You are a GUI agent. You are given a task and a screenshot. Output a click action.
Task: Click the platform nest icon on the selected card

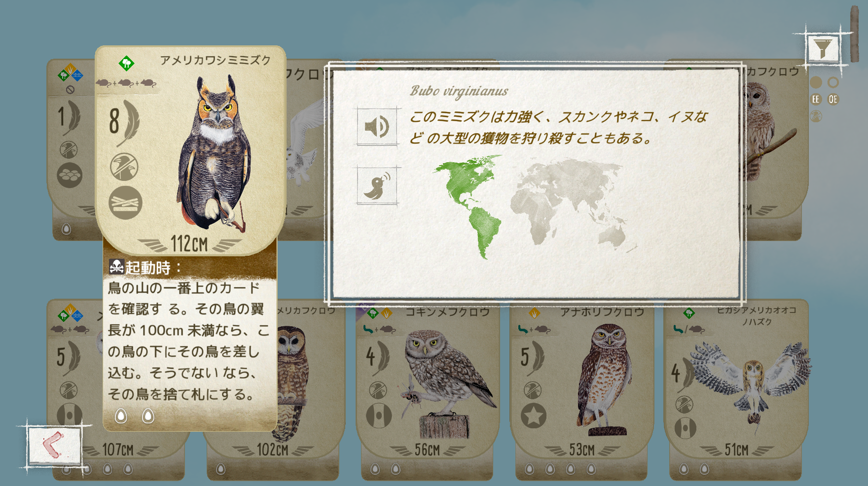click(x=125, y=203)
